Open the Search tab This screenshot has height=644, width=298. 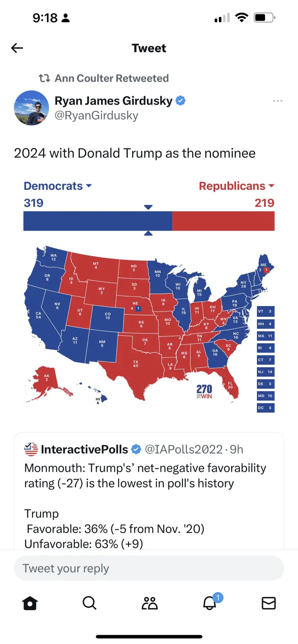tap(89, 603)
